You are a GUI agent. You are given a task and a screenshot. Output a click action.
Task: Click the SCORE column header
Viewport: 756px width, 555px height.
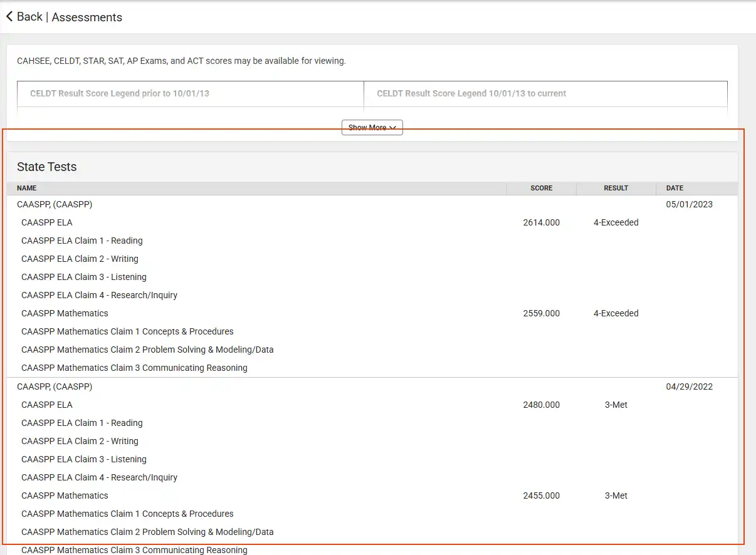point(542,188)
